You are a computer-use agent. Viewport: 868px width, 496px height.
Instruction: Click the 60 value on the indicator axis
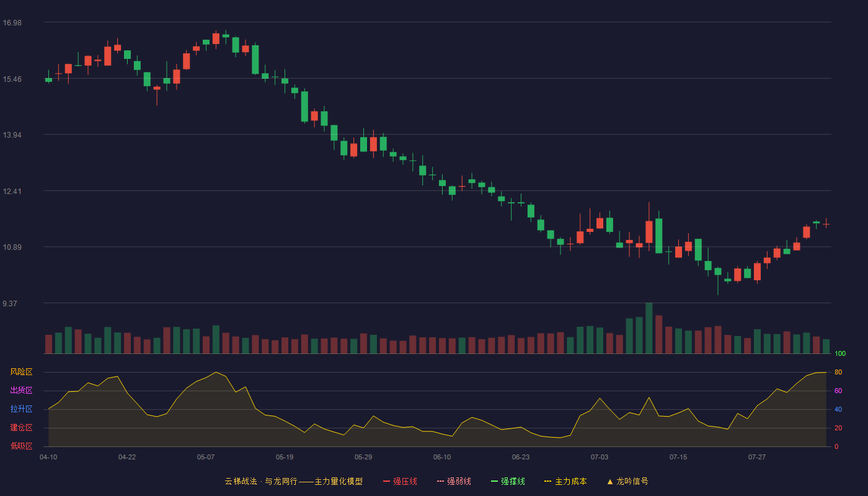[838, 391]
